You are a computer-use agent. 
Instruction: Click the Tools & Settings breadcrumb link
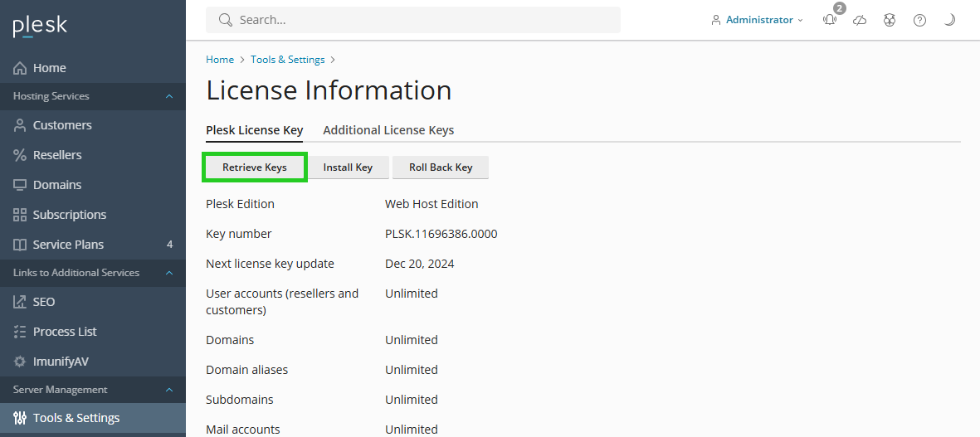coord(288,60)
